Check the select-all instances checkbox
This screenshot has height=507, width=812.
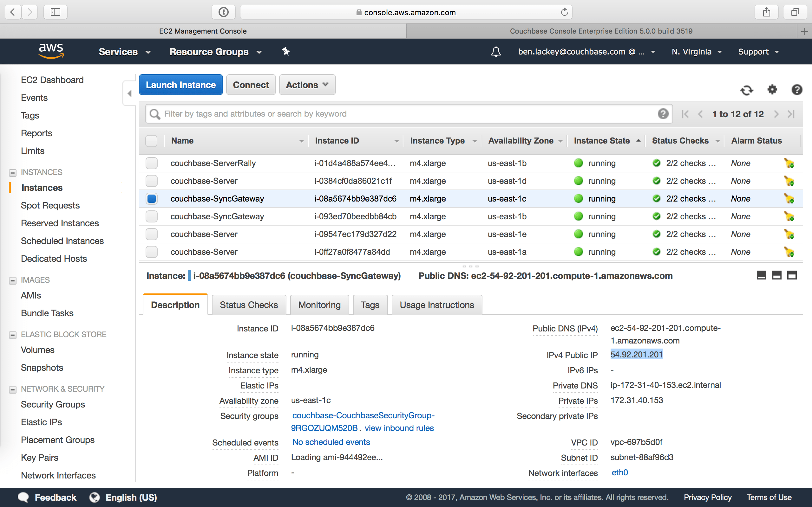151,140
